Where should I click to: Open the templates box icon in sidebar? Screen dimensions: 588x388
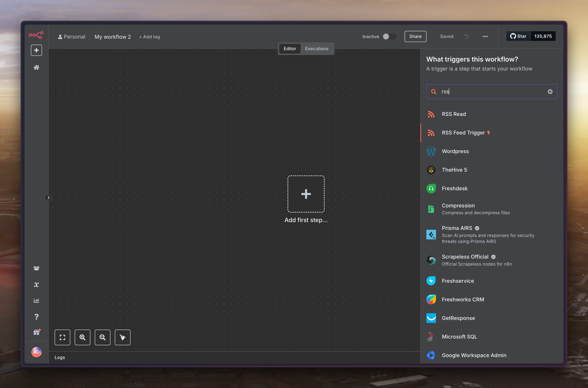(x=36, y=268)
